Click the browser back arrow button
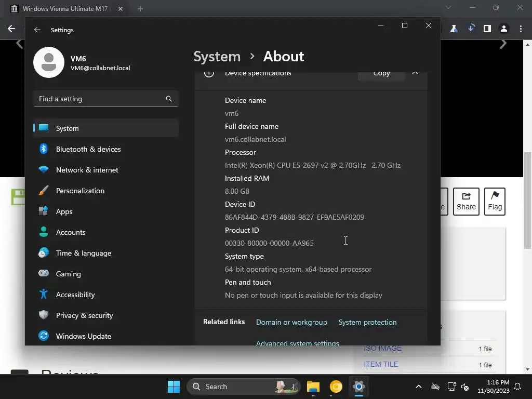Image resolution: width=532 pixels, height=399 pixels. coord(11,29)
